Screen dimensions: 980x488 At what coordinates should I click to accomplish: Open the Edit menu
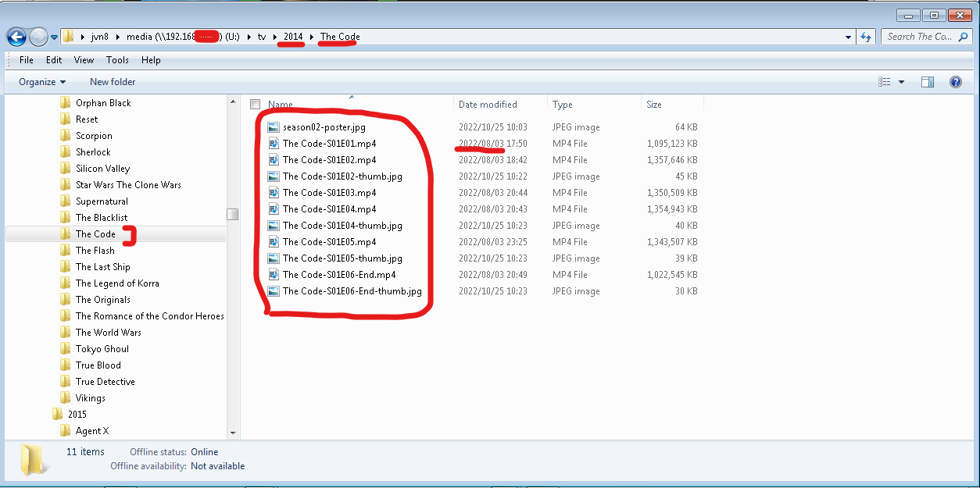54,60
